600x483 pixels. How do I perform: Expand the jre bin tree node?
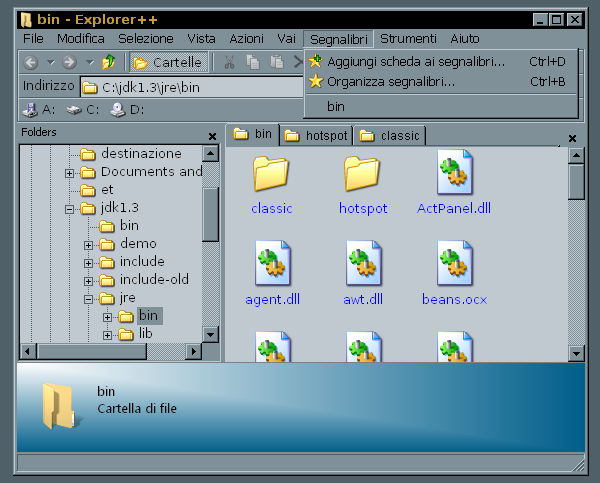108,317
